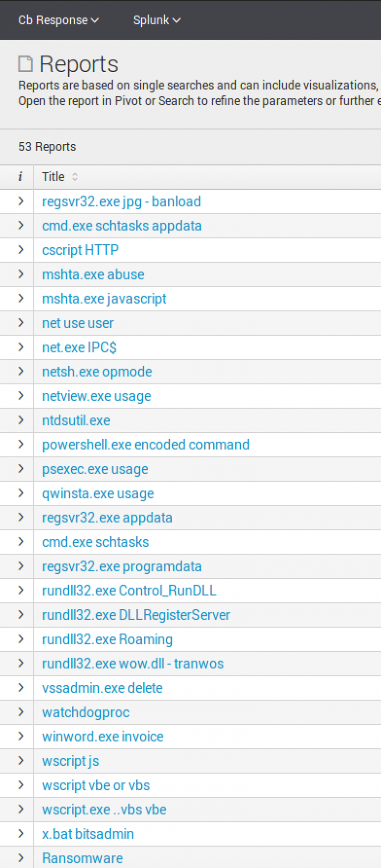This screenshot has width=381, height=868.
Task: Expand the cscript HTTP report row
Action: click(21, 250)
